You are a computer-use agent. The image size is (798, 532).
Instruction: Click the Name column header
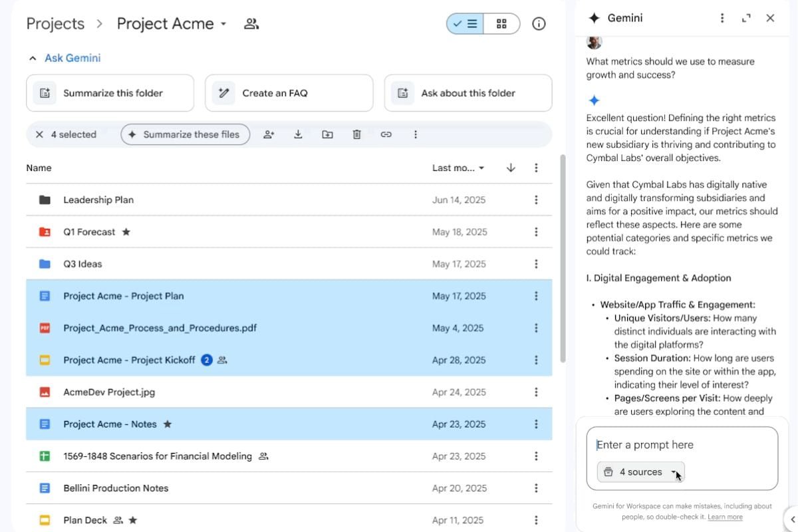tap(39, 168)
